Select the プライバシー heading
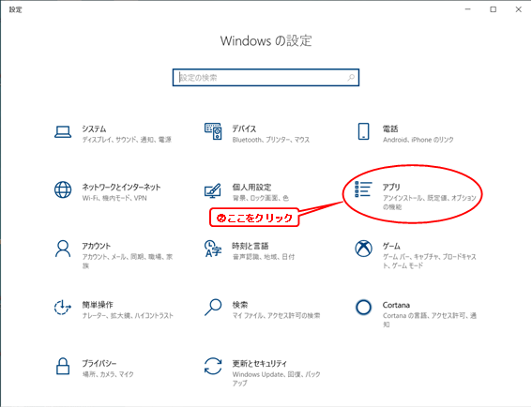The height and width of the screenshot is (408, 532). pos(99,363)
